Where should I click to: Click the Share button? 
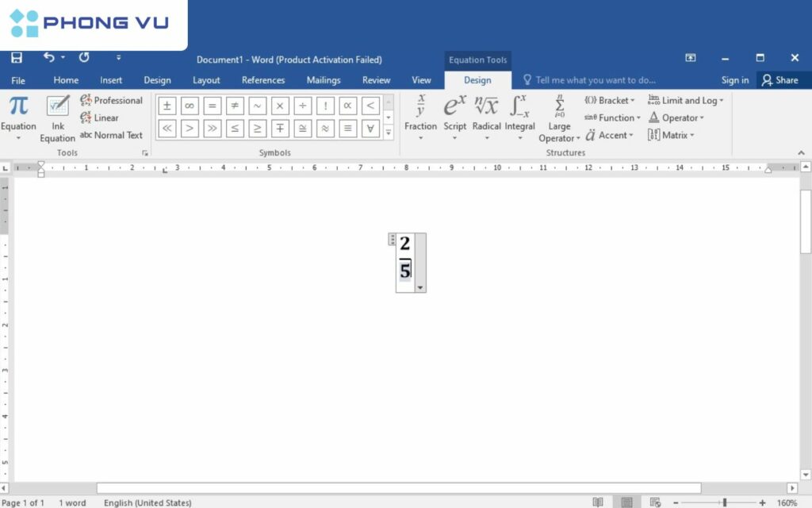tap(780, 80)
